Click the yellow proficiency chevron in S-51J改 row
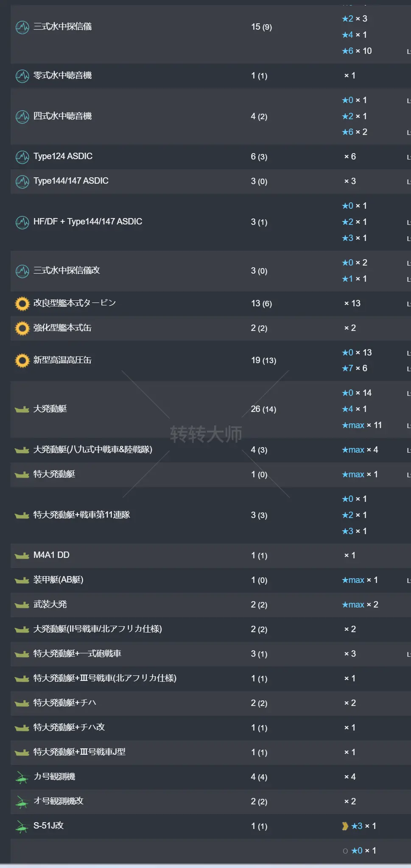Screen dimensions: 411x868 [x=345, y=826]
